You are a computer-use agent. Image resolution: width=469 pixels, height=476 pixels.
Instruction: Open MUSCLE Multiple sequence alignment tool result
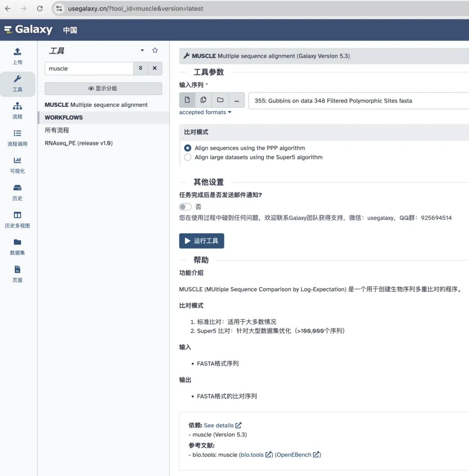[x=96, y=105]
